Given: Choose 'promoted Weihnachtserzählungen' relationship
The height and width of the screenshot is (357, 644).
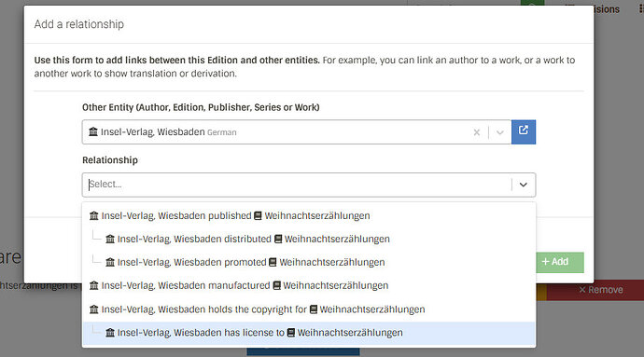Looking at the screenshot, I should [309, 262].
